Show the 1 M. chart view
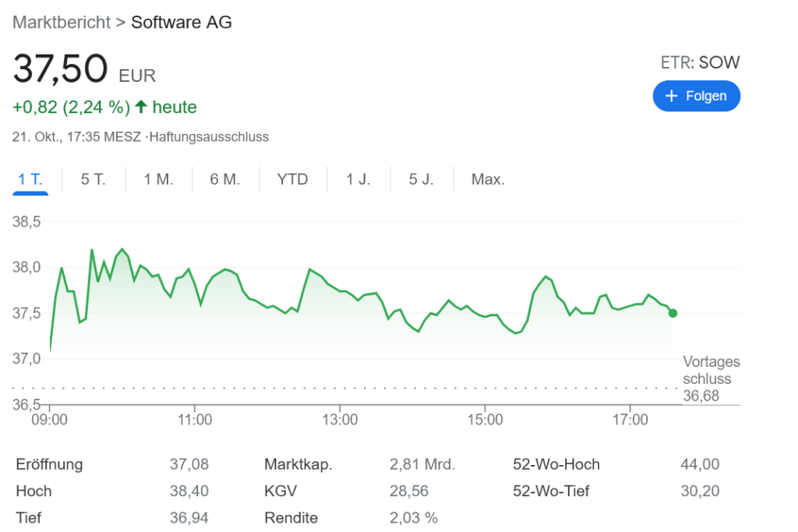The width and height of the screenshot is (798, 532). click(158, 179)
